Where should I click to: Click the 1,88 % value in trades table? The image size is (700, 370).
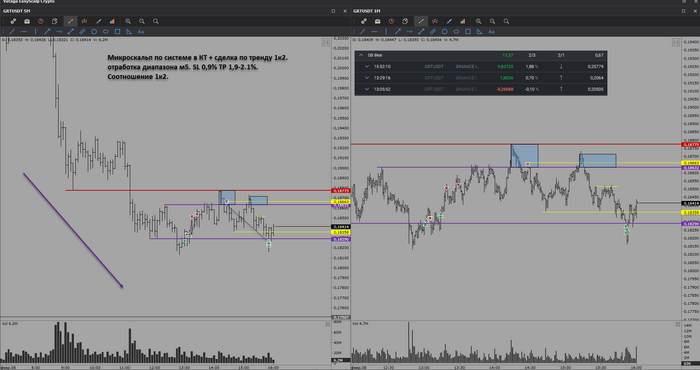(x=532, y=67)
